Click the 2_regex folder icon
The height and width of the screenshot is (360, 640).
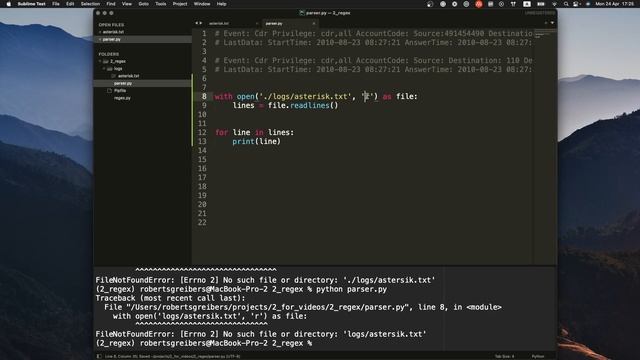[x=106, y=61]
